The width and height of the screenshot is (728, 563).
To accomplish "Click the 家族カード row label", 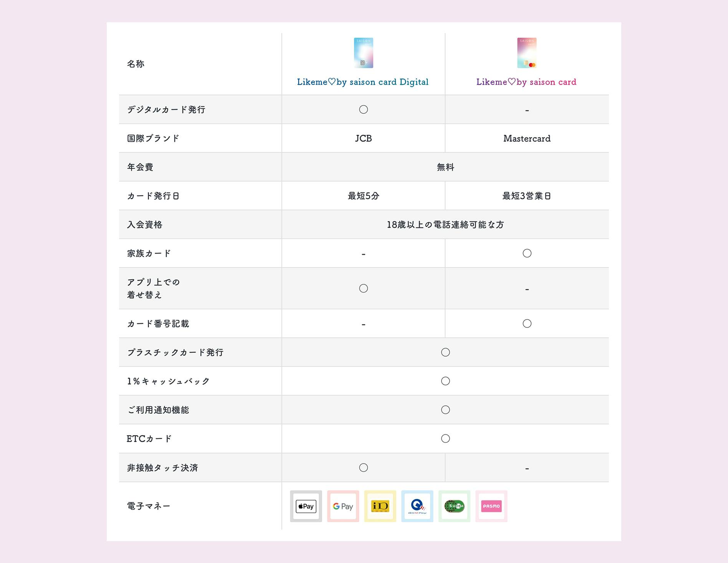I will click(149, 253).
